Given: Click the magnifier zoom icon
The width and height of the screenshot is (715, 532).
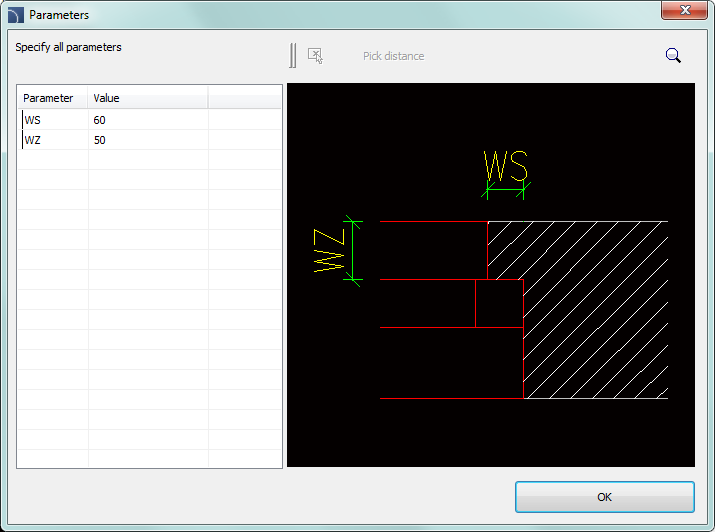Looking at the screenshot, I should pos(673,56).
